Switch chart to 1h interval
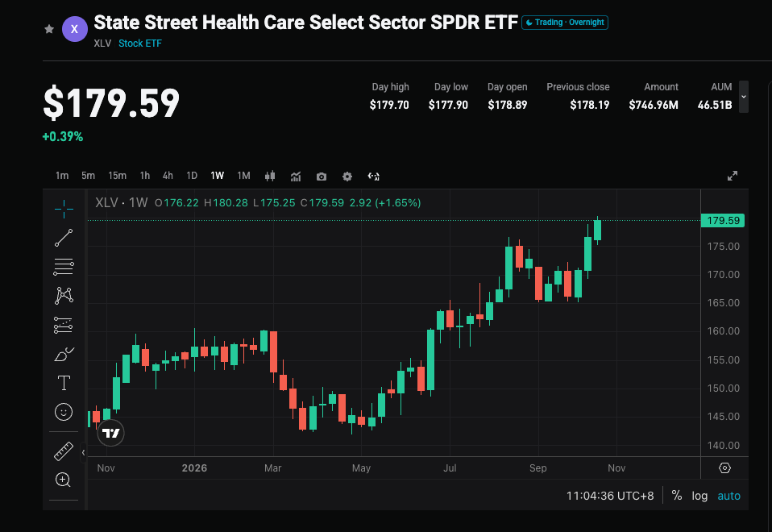Viewport: 772px width, 532px height. click(x=145, y=176)
